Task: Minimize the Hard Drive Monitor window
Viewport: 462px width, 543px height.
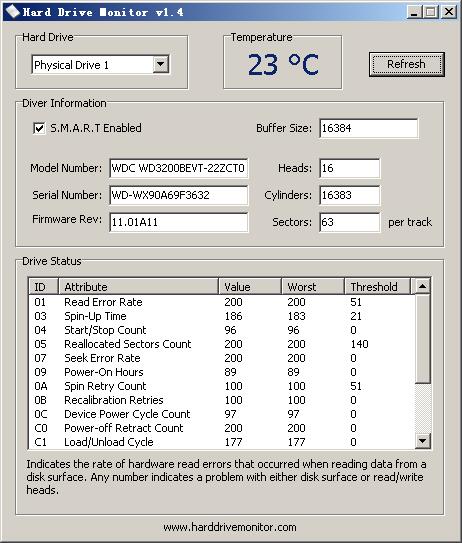Action: (414, 12)
